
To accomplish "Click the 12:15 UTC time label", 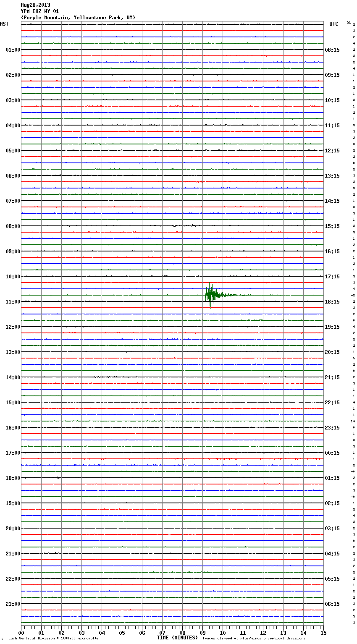I will 332,151.
